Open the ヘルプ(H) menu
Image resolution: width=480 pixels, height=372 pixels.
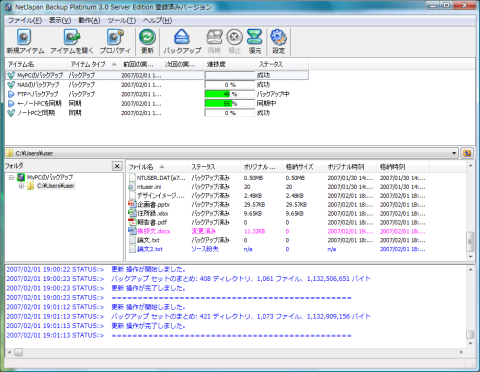click(x=157, y=21)
